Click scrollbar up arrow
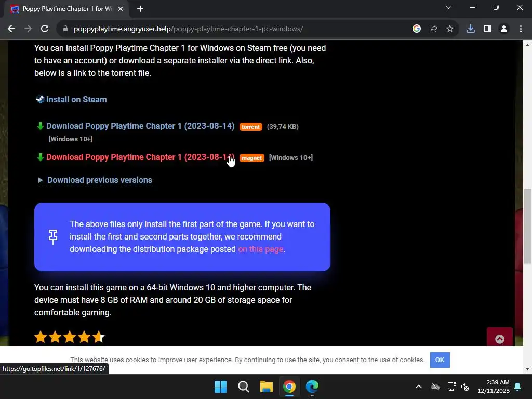Image resolution: width=532 pixels, height=399 pixels. [527, 45]
